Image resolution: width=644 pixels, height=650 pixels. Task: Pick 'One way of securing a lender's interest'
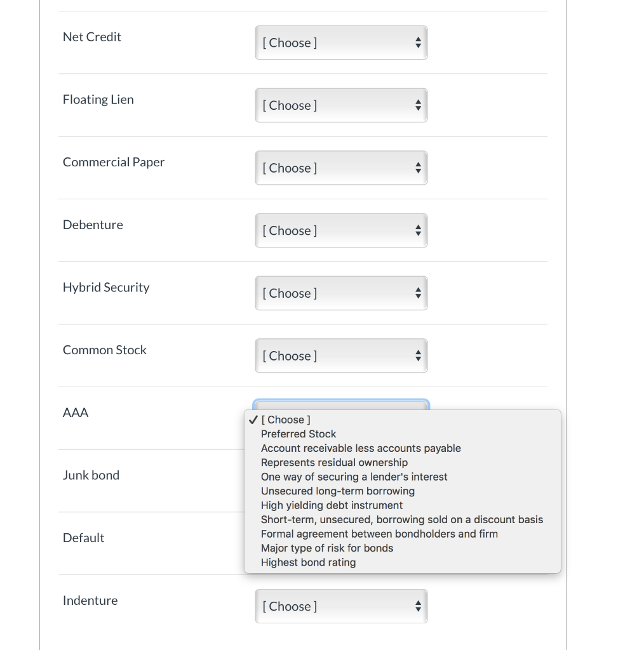(x=402, y=477)
